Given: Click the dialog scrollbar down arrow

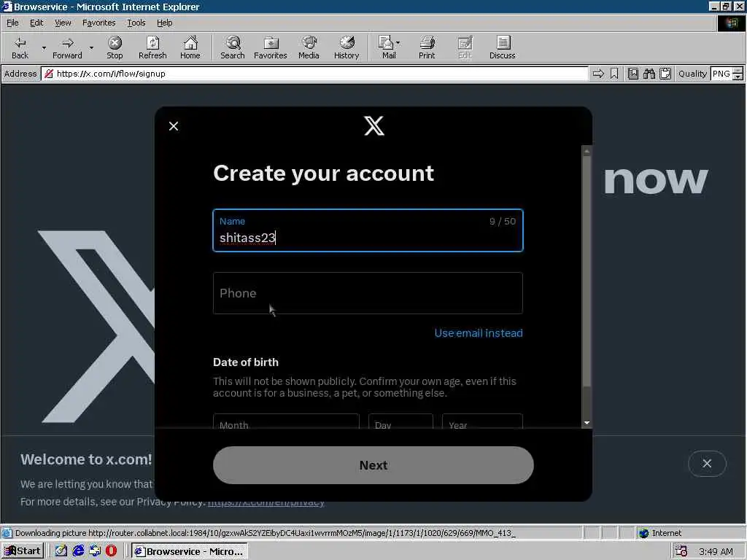Looking at the screenshot, I should (587, 422).
